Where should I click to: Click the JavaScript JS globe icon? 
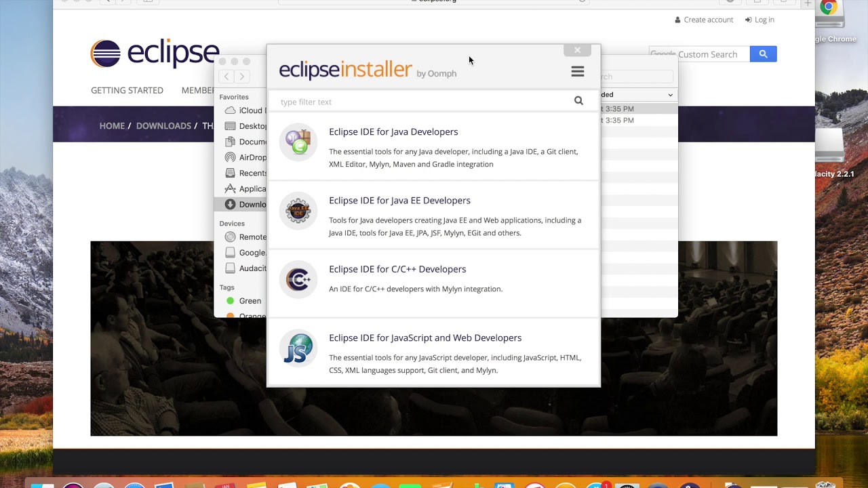[298, 348]
